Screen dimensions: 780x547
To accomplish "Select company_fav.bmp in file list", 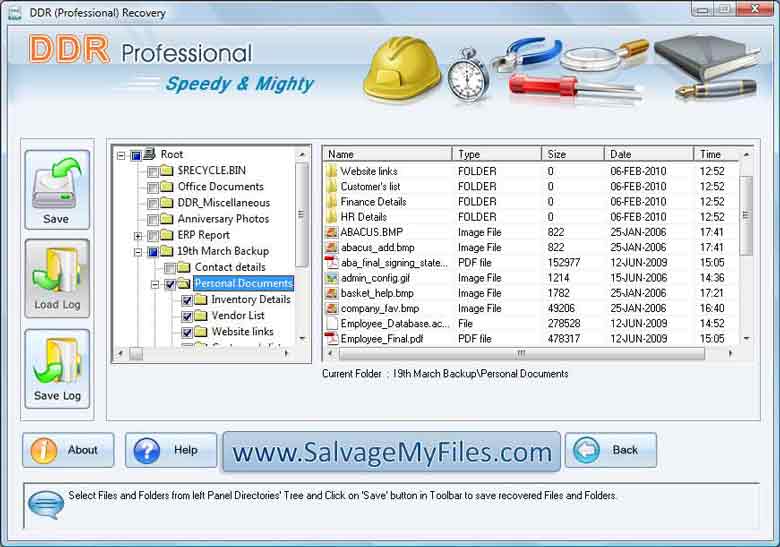I will [532, 308].
